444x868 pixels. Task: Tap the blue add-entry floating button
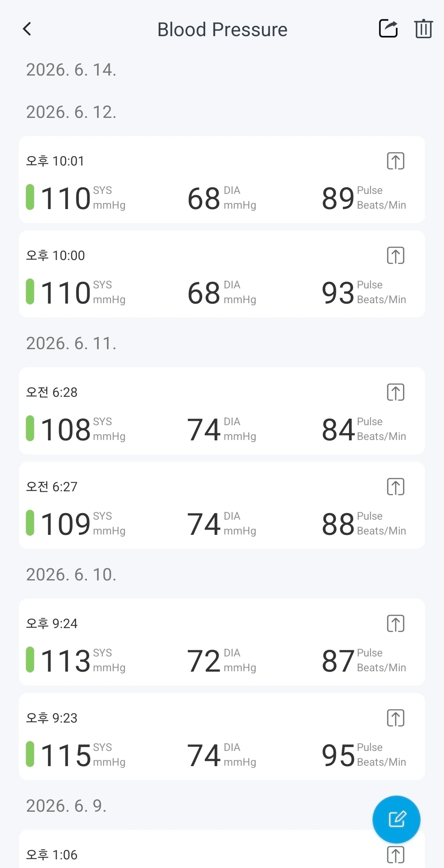[396, 820]
